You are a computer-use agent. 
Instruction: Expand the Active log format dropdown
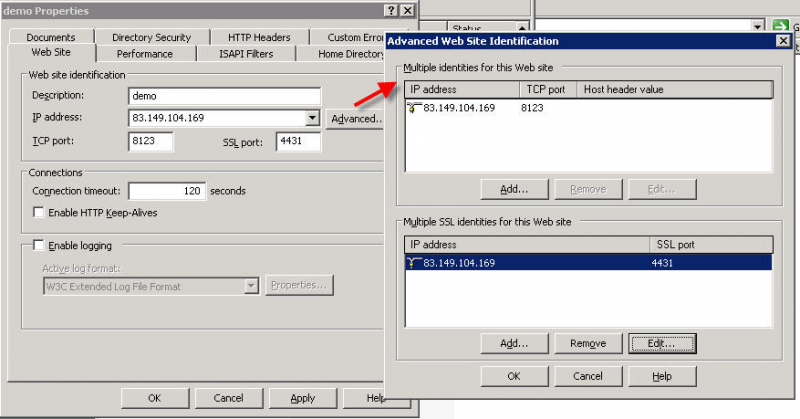coord(251,286)
